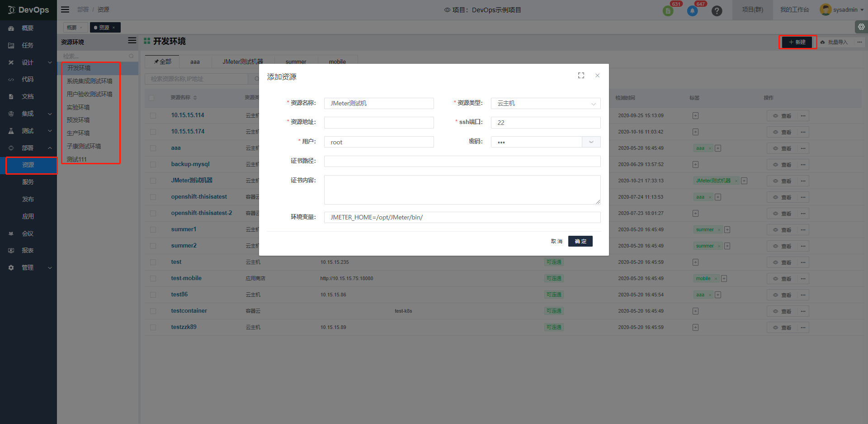Open the green notification icon with 631 badge
868x424 pixels.
pos(668,10)
